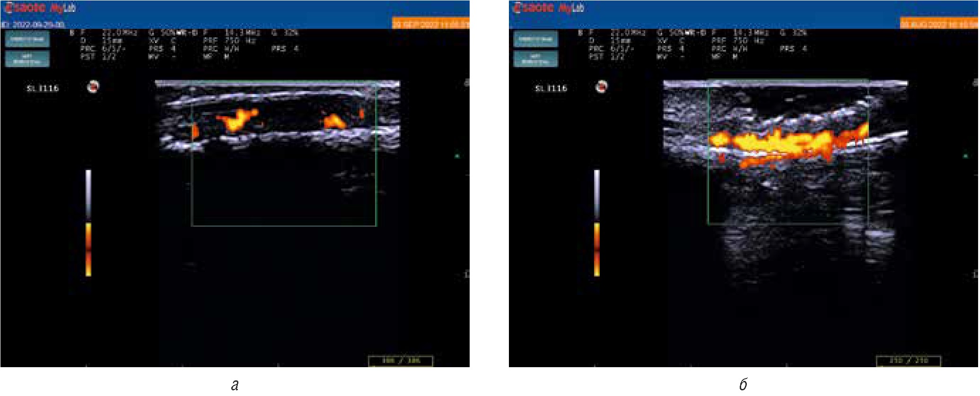
Task: Click the grayscale bar in right panel
Action: 596,194
